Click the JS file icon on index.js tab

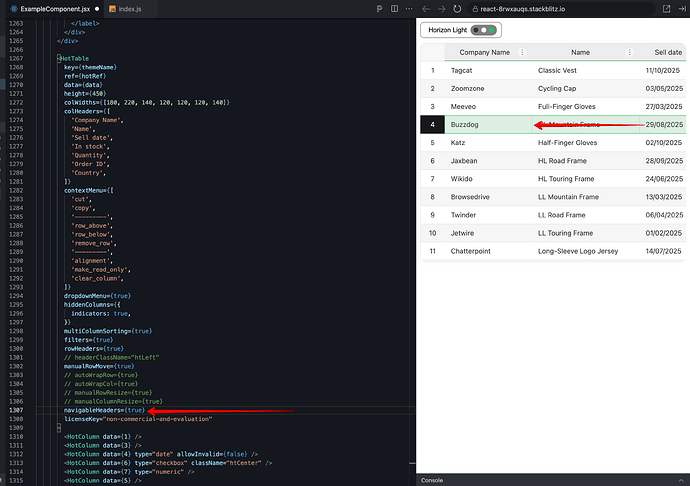[x=112, y=9]
